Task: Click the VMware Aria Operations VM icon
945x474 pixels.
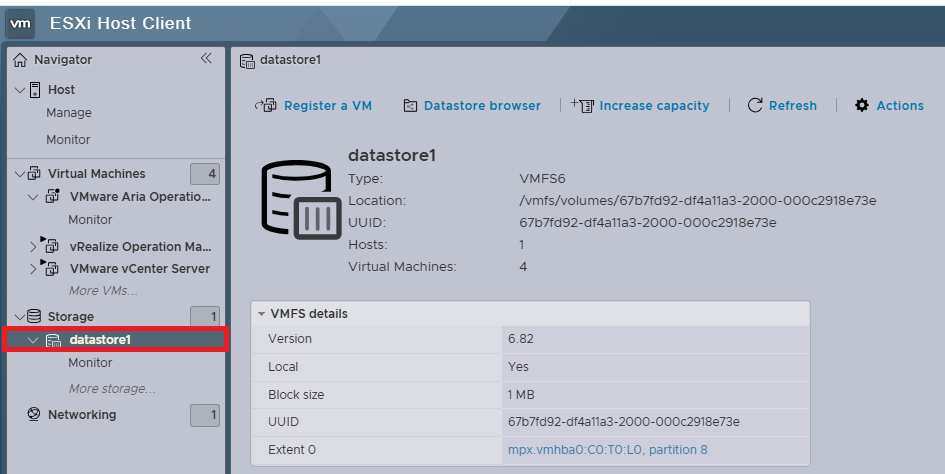Action: point(53,197)
